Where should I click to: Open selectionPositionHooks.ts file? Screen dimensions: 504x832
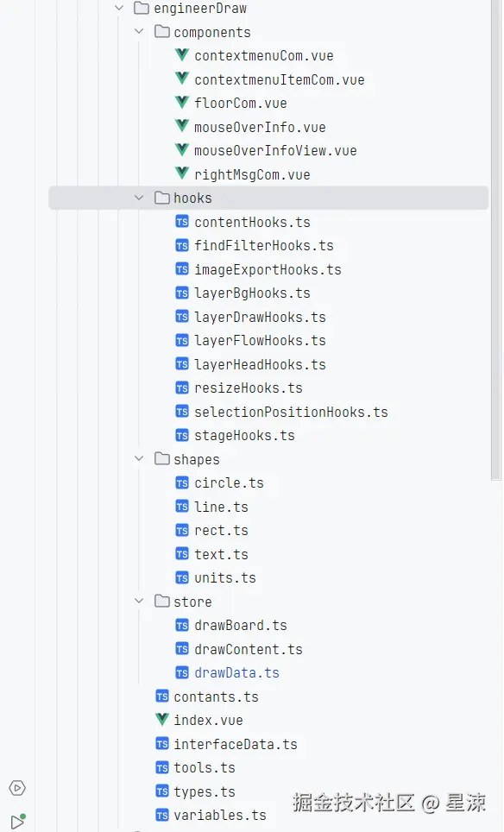pyautogui.click(x=291, y=412)
